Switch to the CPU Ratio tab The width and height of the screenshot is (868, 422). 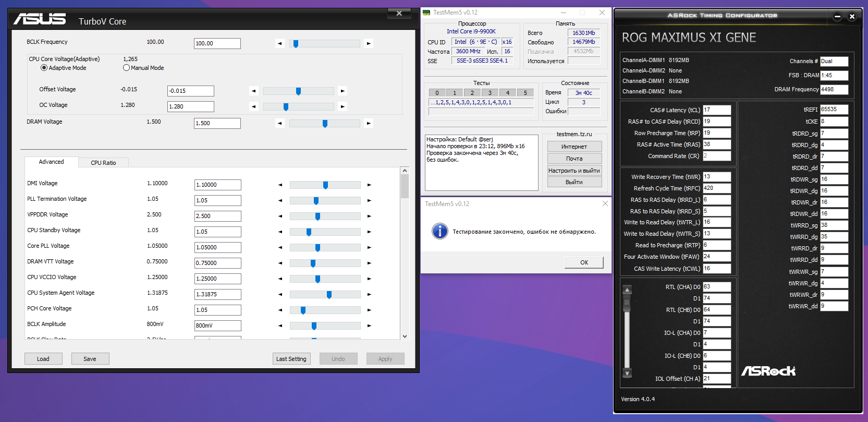[x=103, y=163]
